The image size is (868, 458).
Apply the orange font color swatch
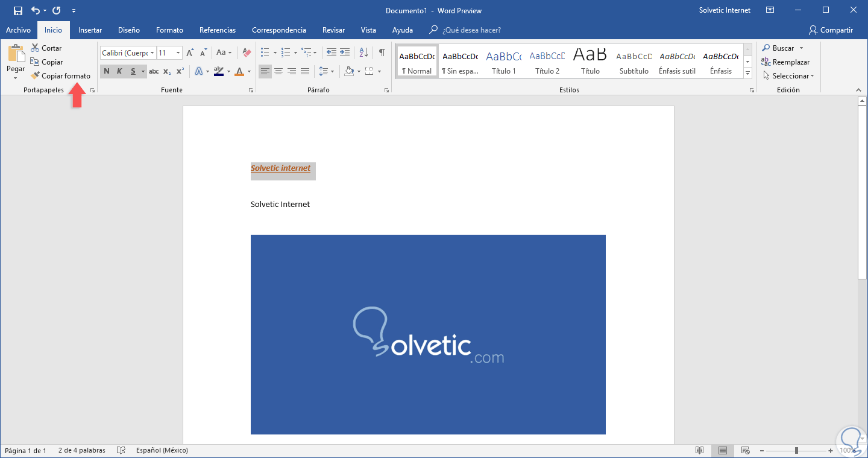point(239,71)
